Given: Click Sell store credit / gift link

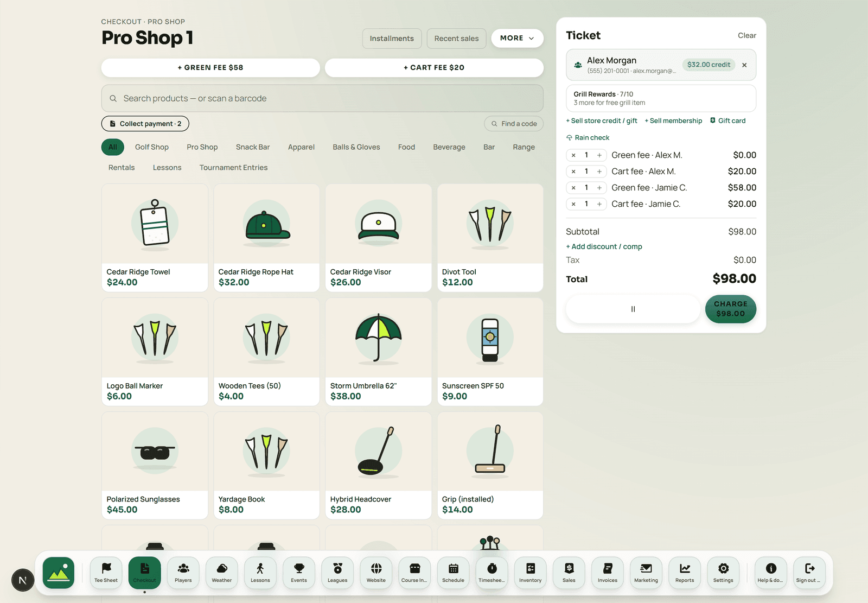Looking at the screenshot, I should click(x=602, y=121).
